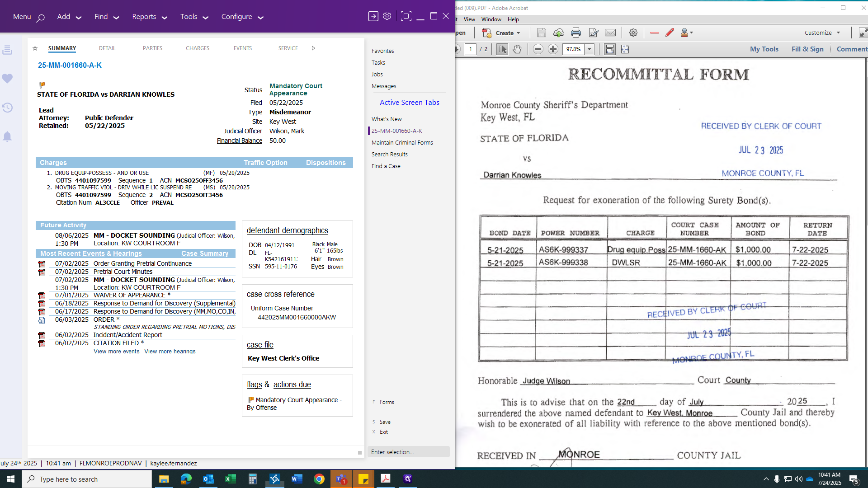
Task: Open PDF icon for Order Granting Pretrial Continuance
Action: [42, 264]
